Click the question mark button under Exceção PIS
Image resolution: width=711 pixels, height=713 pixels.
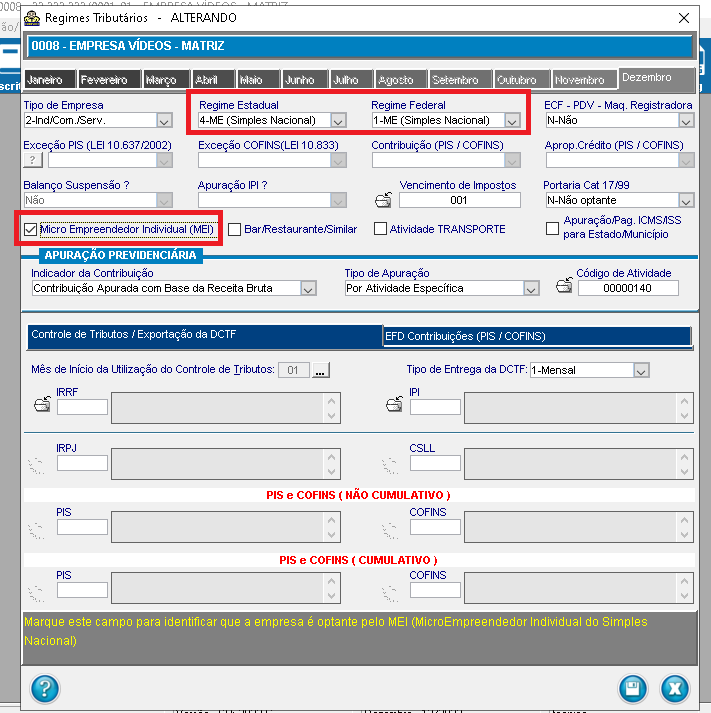pos(33,160)
